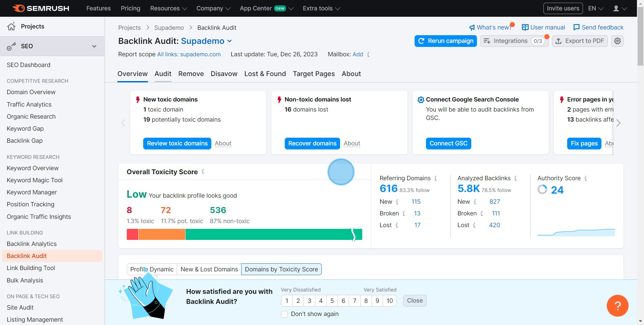Click the What's new megaphone icon
The width and height of the screenshot is (644, 325).
click(472, 27)
